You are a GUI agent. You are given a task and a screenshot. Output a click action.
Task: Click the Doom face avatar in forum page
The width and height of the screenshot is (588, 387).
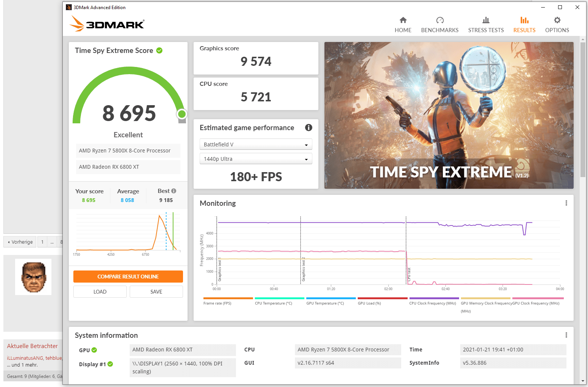click(x=33, y=277)
